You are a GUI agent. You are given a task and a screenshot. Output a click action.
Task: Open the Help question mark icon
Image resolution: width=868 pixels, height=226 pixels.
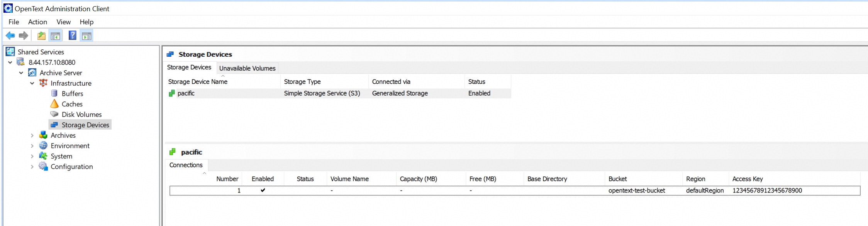tap(72, 35)
